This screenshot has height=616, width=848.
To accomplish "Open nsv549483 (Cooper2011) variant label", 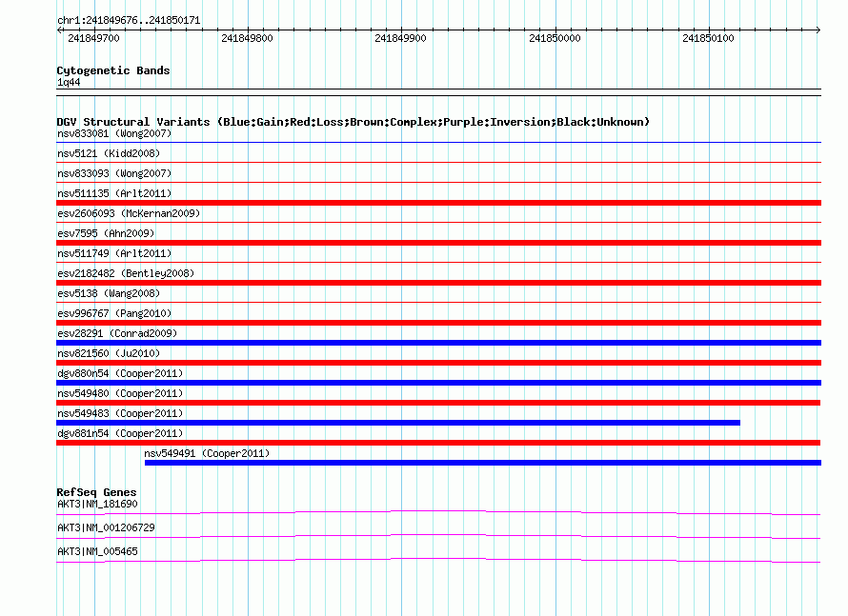I will click(x=120, y=413).
